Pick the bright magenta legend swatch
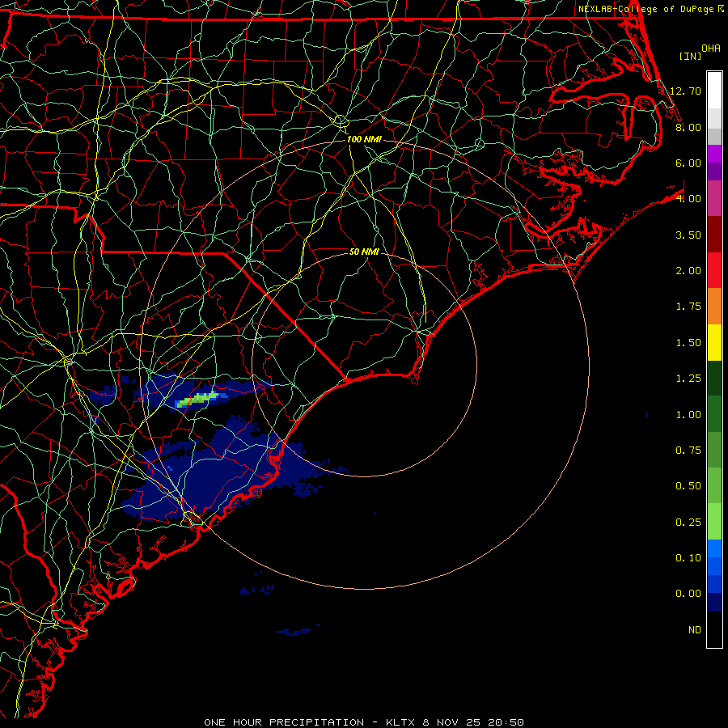728x728 pixels. click(714, 154)
